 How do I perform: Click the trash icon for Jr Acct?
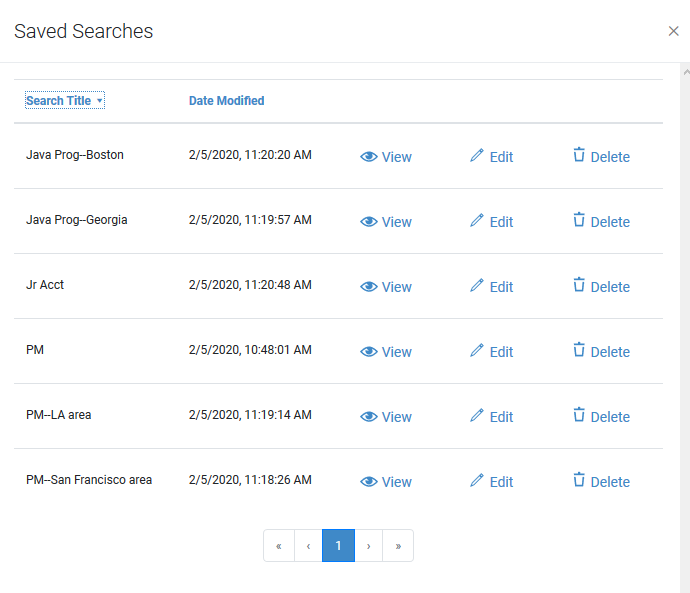[579, 285]
